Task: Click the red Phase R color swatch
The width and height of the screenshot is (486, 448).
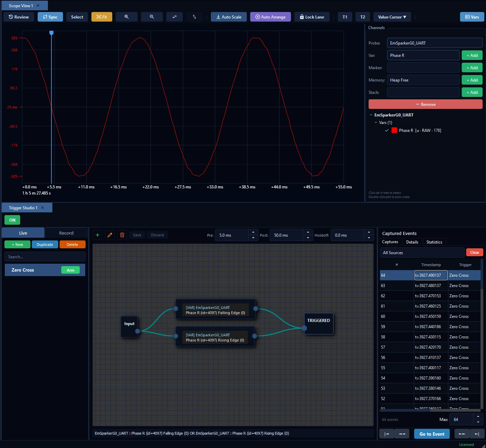Action: 394,130
